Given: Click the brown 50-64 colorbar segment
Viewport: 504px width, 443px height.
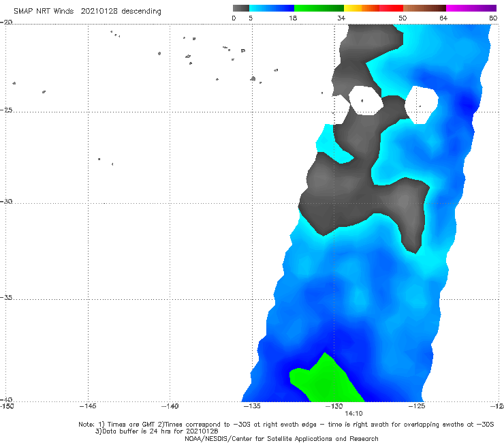Looking at the screenshot, I should click(424, 8).
